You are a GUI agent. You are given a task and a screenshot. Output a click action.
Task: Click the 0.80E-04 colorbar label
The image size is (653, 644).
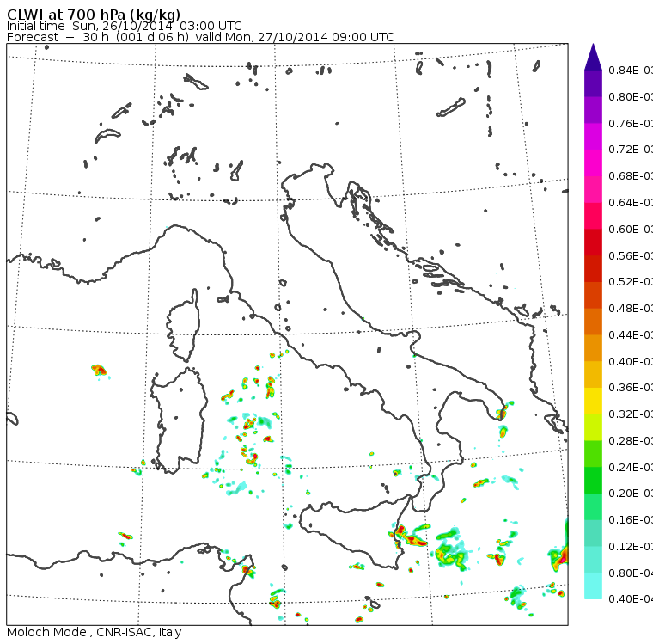(x=631, y=573)
